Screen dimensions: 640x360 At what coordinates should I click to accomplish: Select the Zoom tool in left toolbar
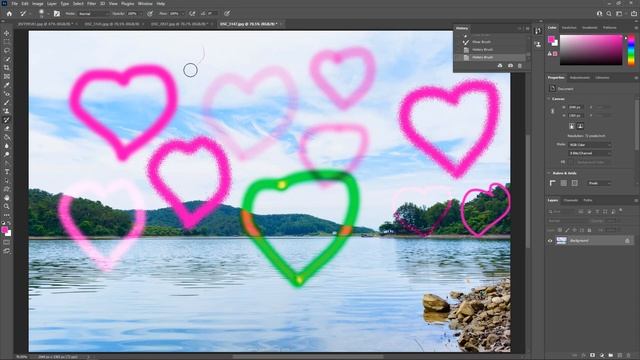(x=7, y=207)
